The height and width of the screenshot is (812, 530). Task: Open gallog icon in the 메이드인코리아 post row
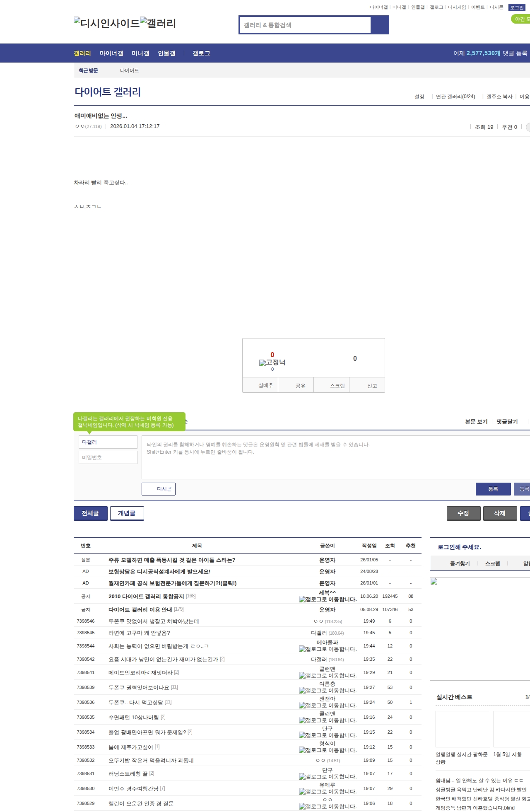[328, 676]
